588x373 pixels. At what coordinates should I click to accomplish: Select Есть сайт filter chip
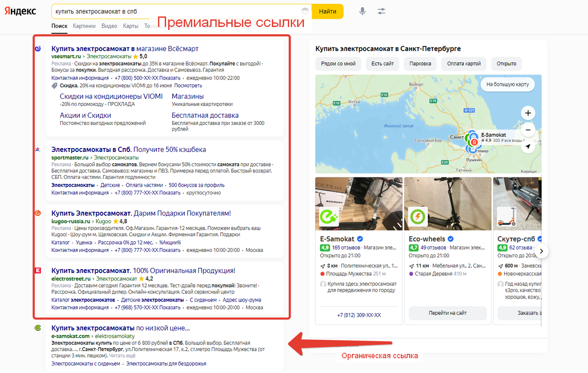(x=383, y=64)
